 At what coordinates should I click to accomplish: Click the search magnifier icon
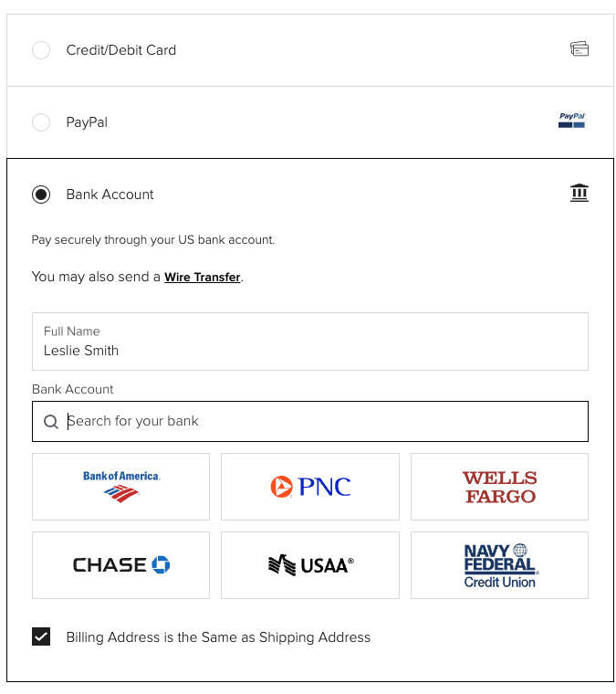pos(51,421)
